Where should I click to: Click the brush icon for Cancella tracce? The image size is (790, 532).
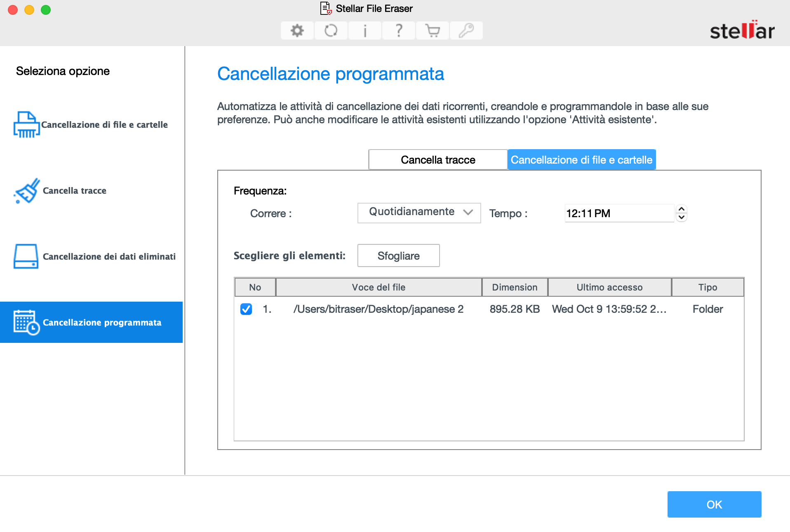click(26, 190)
